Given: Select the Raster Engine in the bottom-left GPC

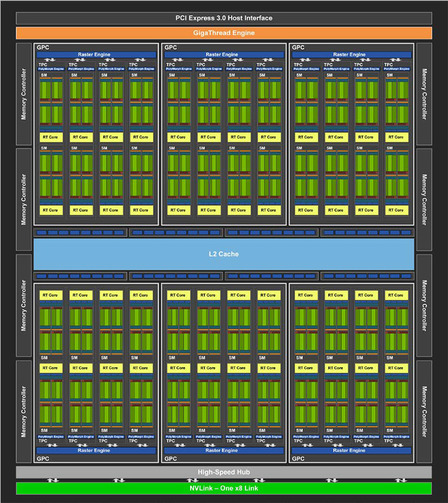Looking at the screenshot, I should (x=96, y=450).
